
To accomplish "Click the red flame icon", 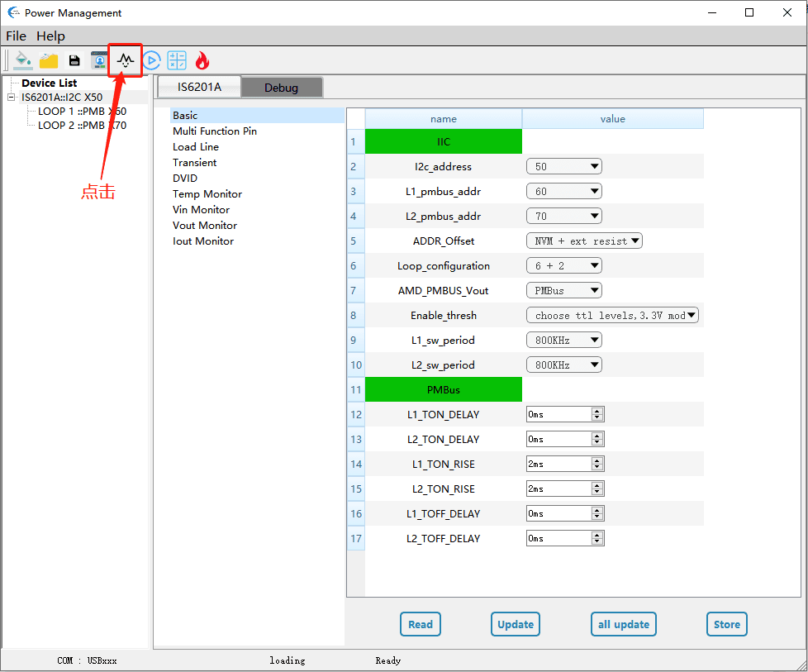I will pos(202,60).
